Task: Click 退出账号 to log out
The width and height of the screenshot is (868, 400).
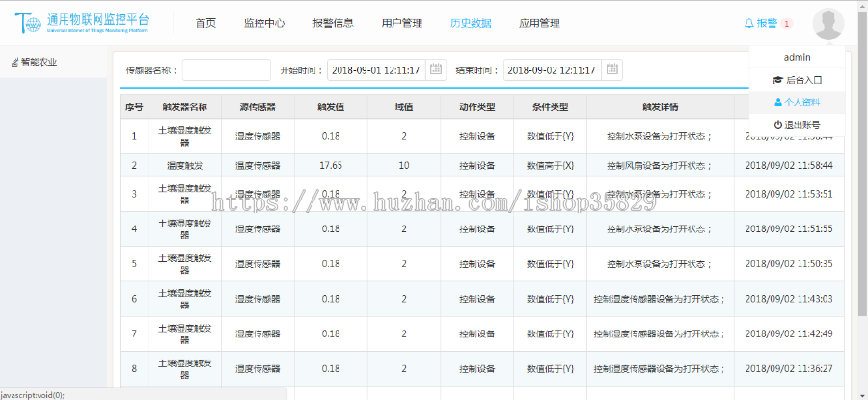Action: tap(798, 125)
